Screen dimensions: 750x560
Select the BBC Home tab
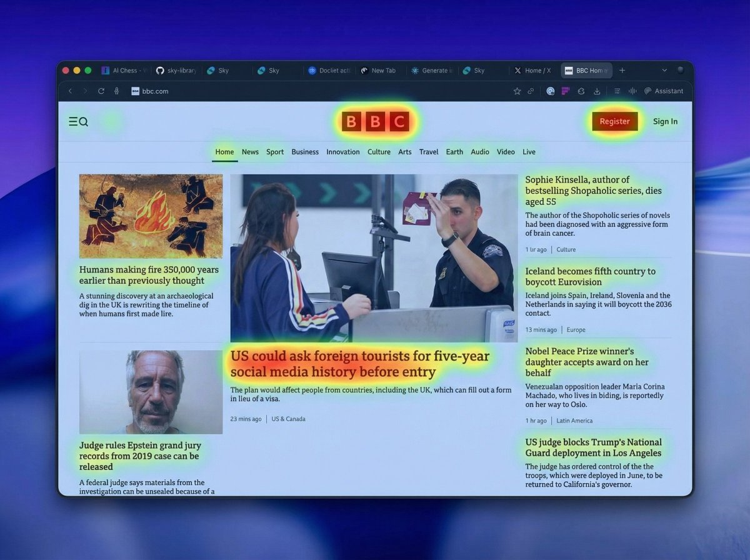586,71
